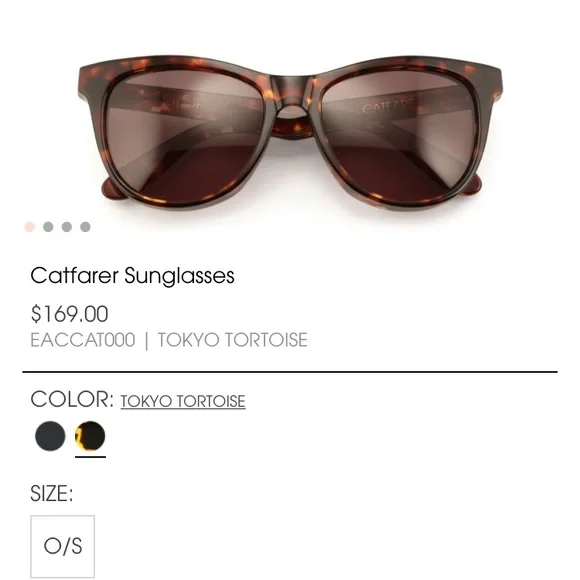This screenshot has width=580, height=580.
Task: Click the Catfarer Sunglasses product title
Action: point(132,276)
